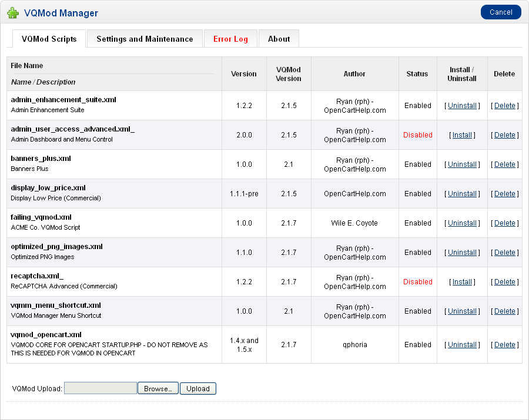529x420 pixels.
Task: Click the 'ACME Co. VQMod Script' description
Action: pyautogui.click(x=45, y=227)
